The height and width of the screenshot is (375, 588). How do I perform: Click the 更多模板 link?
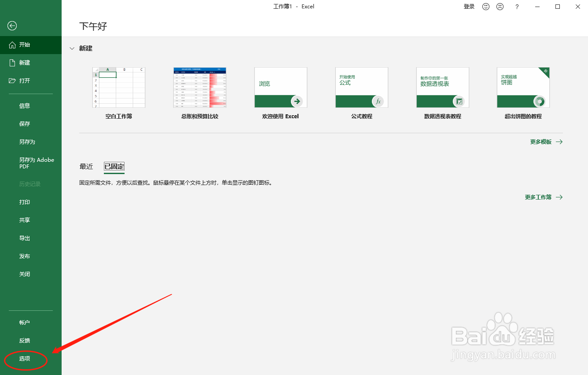[x=541, y=142]
